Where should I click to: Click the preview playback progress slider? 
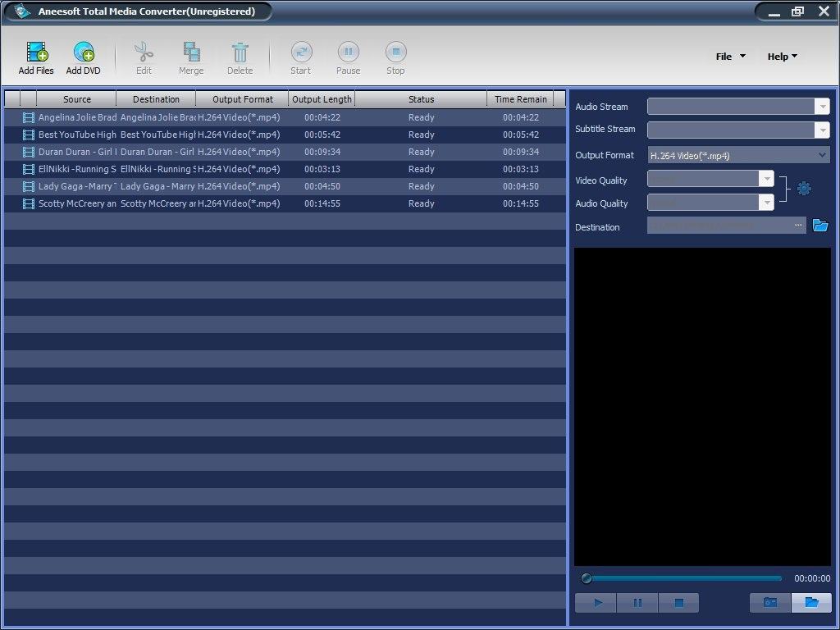(681, 577)
